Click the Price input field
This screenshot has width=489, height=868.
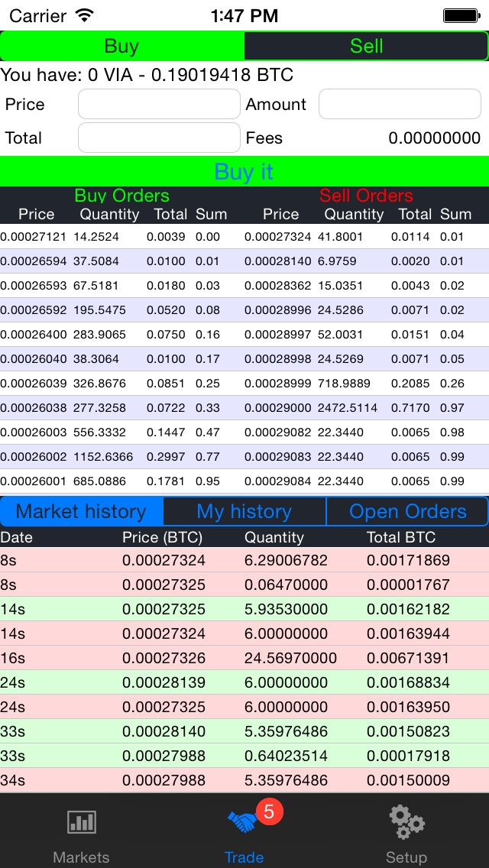[x=159, y=105]
